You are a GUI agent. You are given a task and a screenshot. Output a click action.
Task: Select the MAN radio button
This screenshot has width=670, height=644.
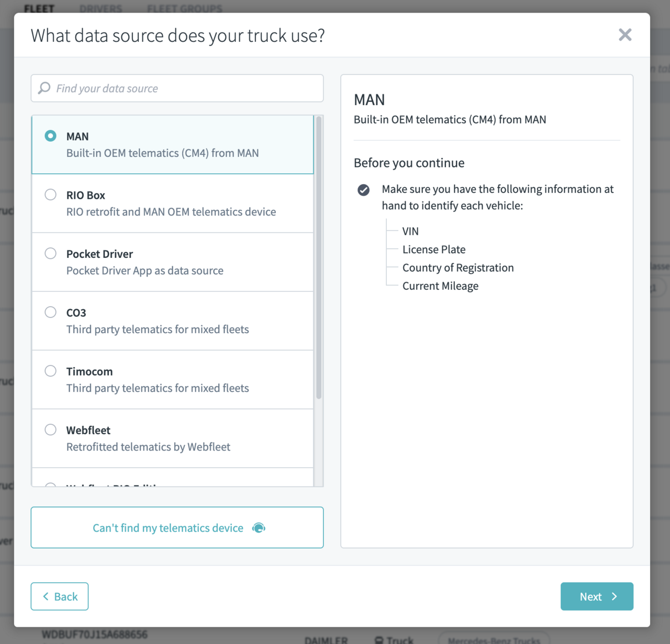pos(51,136)
